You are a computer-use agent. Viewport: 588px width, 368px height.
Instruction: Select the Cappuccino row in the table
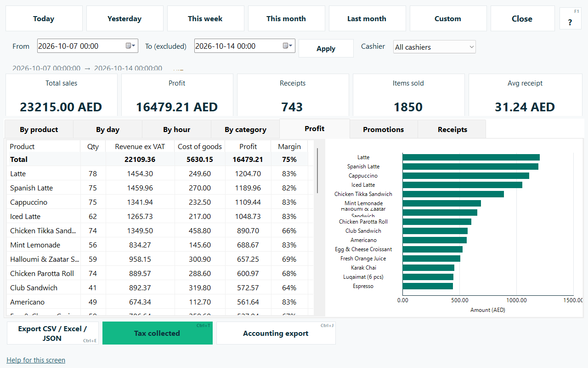(x=160, y=202)
